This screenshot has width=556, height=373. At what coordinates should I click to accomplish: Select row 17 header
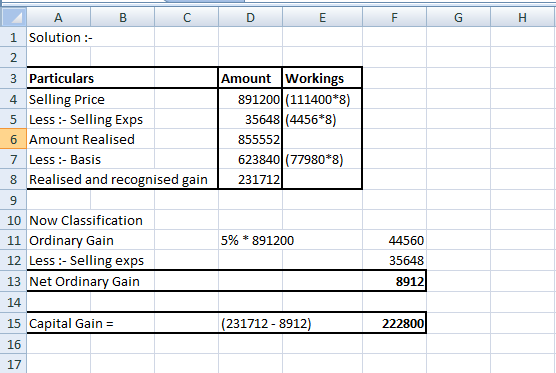13,364
